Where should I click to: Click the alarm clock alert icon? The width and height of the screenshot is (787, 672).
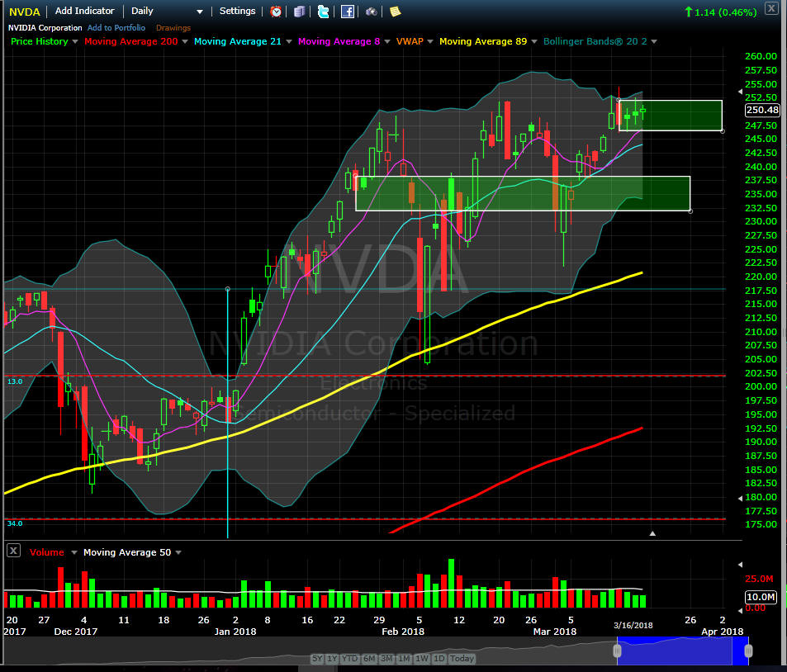coord(276,12)
